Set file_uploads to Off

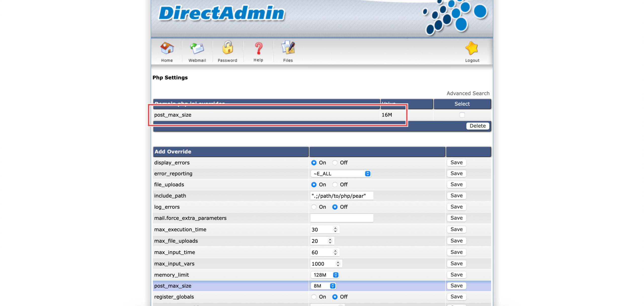click(x=335, y=185)
